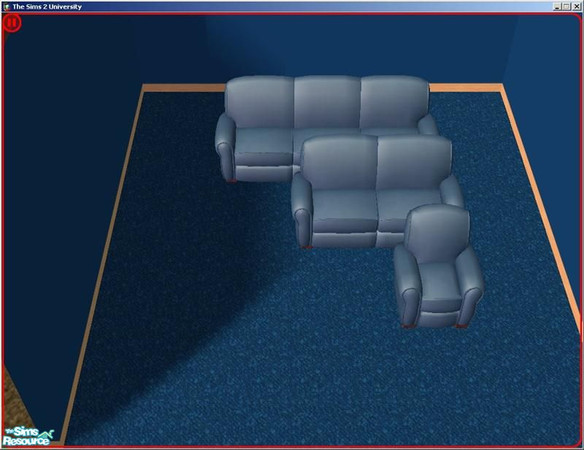Close The Sims 2 University window

click(x=576, y=6)
